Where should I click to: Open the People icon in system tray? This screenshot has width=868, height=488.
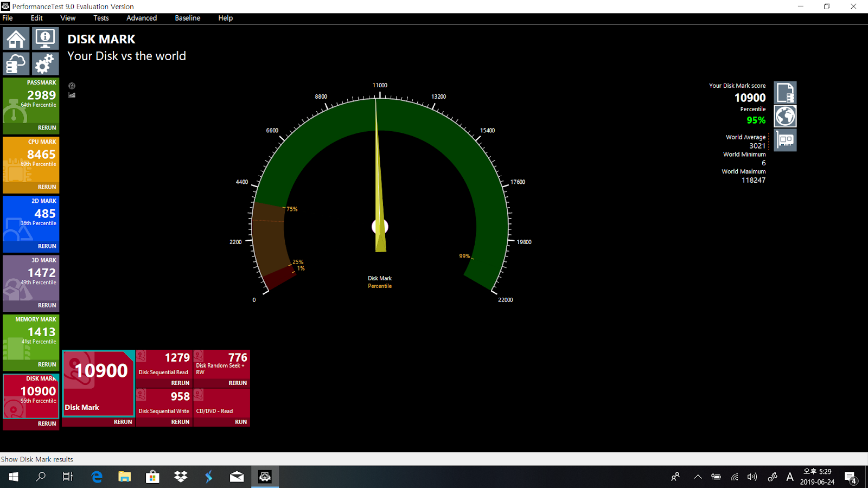click(675, 477)
